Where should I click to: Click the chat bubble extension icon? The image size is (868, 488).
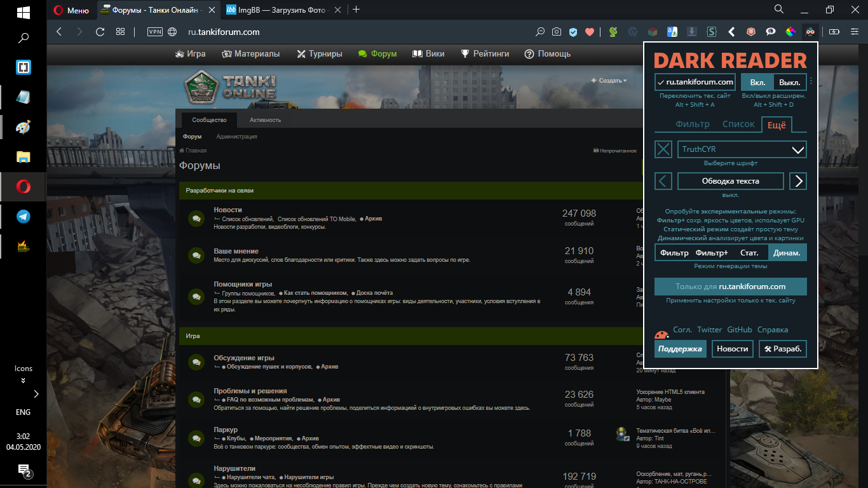click(x=771, y=32)
